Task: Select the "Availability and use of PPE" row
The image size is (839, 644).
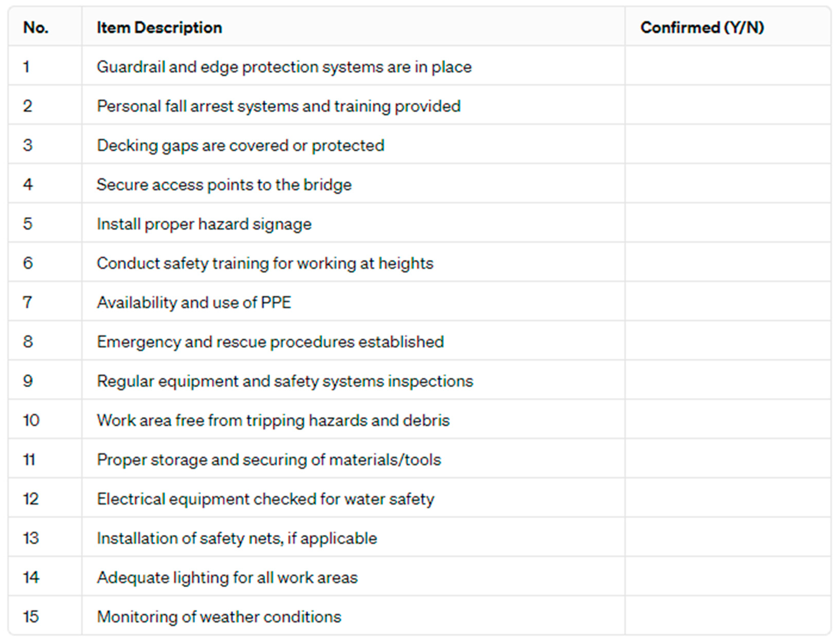Action: [194, 303]
